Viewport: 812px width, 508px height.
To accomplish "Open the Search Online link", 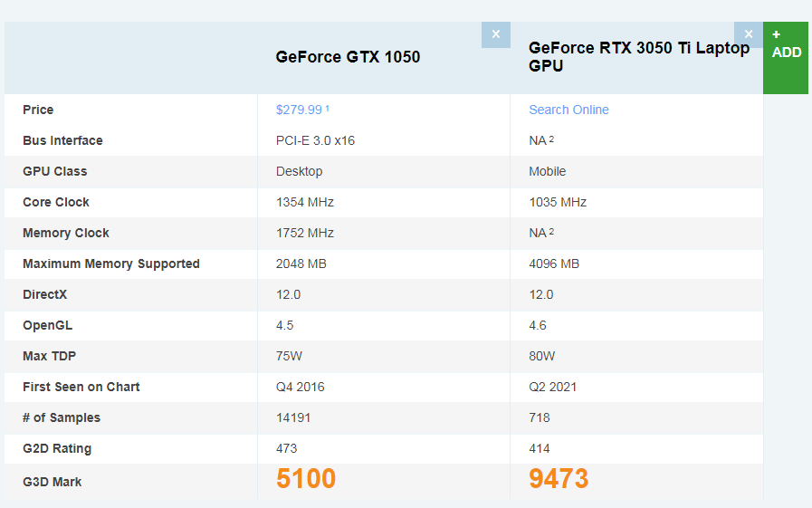I will (x=568, y=110).
